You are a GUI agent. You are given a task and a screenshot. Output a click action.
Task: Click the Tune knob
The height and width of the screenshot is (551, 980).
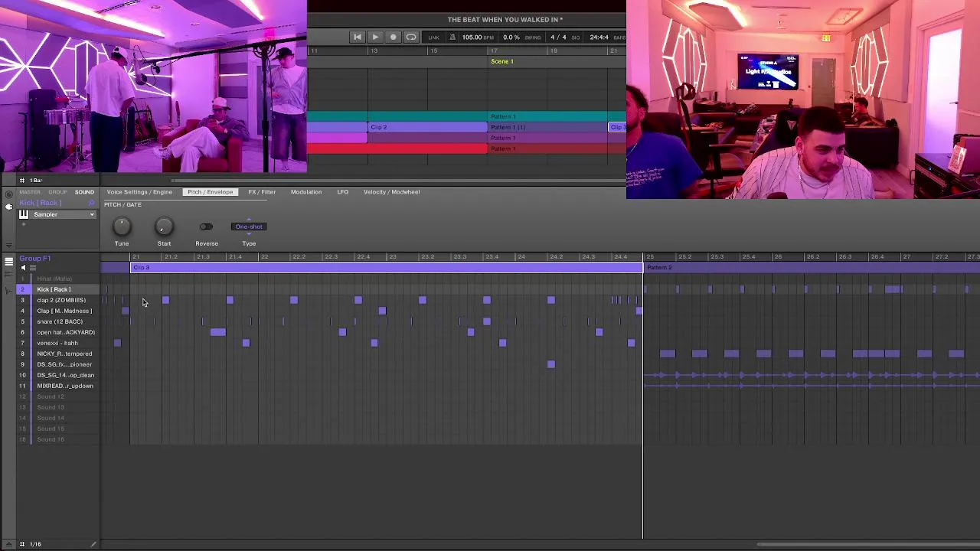pyautogui.click(x=122, y=227)
